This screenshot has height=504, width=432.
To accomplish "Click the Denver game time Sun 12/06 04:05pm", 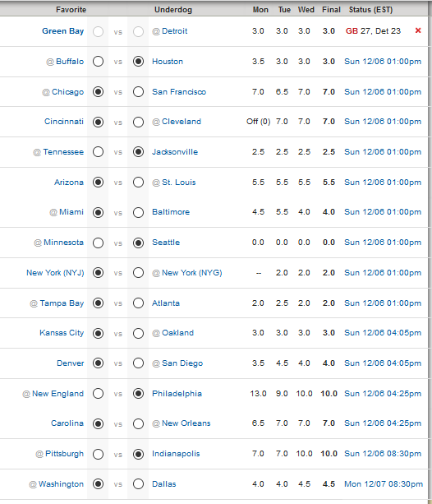I will (x=383, y=363).
